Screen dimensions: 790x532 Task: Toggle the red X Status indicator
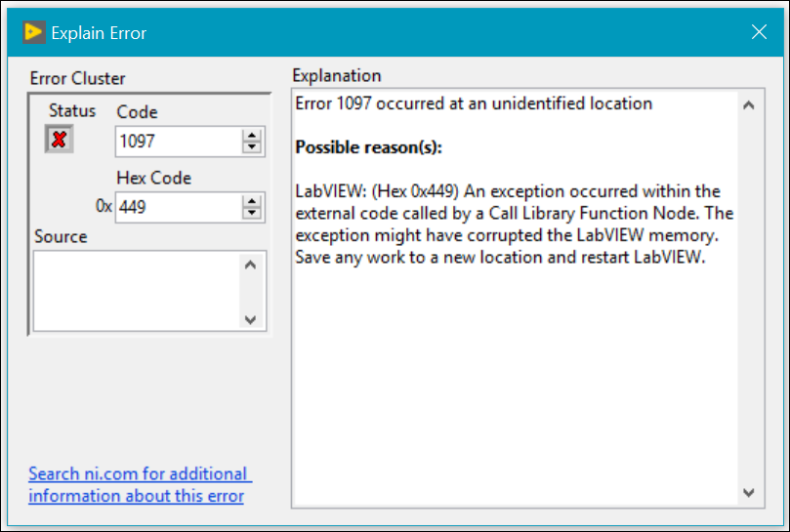coord(59,139)
